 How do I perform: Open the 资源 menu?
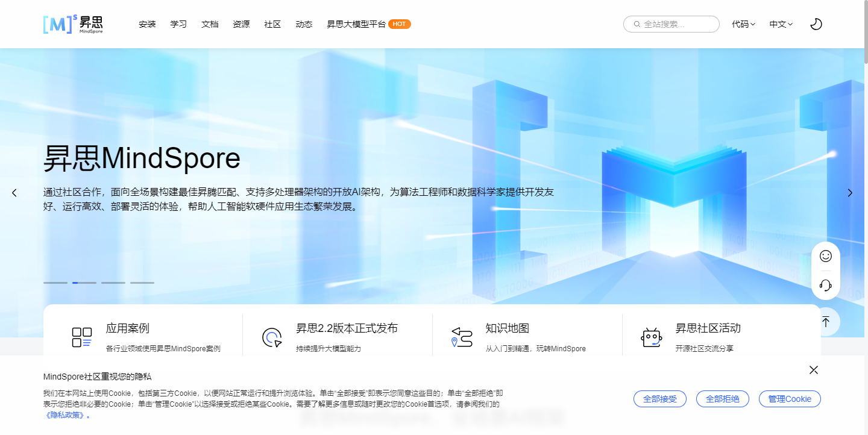point(241,24)
